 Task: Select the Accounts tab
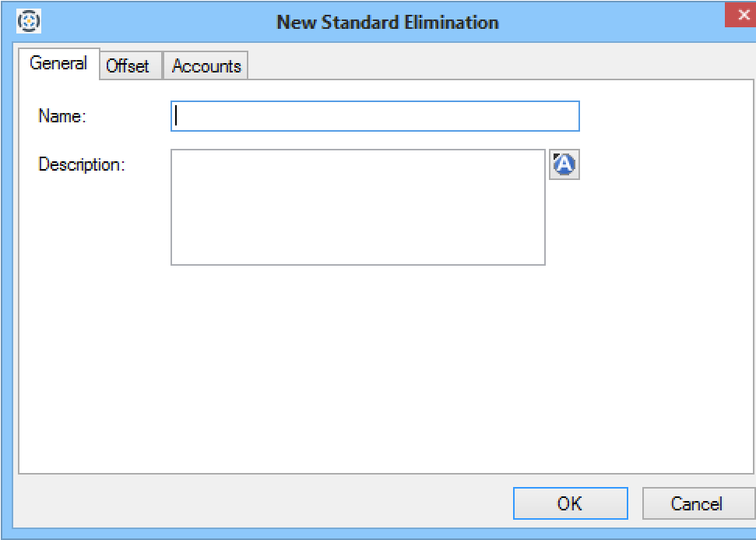coord(206,66)
